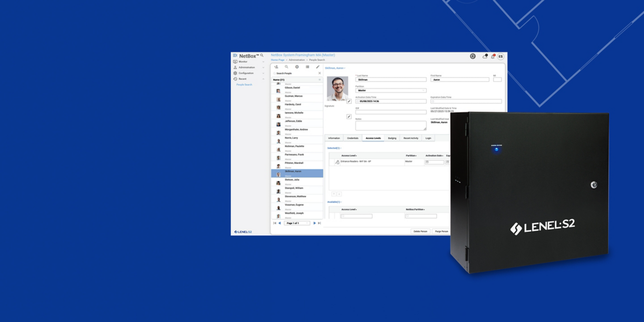The height and width of the screenshot is (322, 644).
Task: Click the pencil edit icon in people toolbar
Action: click(x=317, y=67)
